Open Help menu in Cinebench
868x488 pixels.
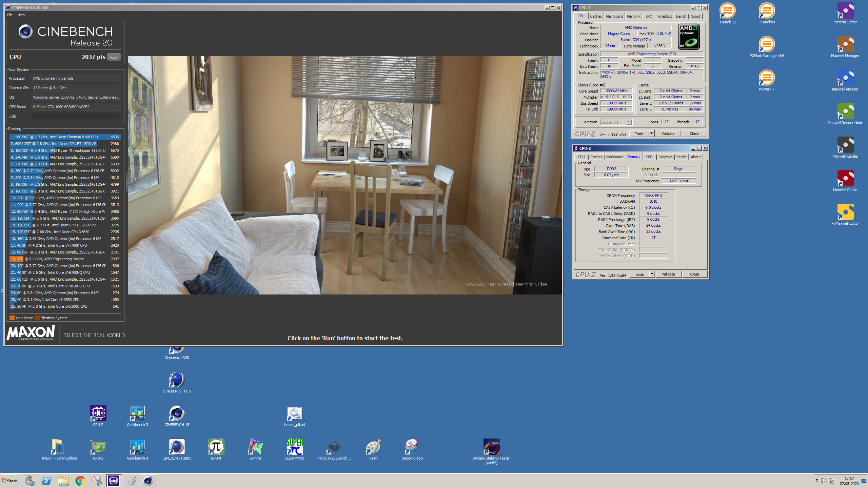tap(21, 15)
